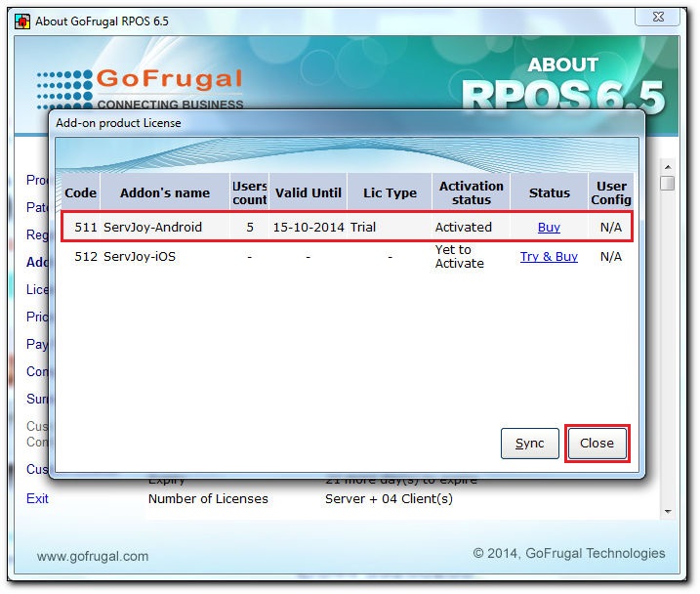Click users count value 5
This screenshot has height=594, width=700.
250,227
